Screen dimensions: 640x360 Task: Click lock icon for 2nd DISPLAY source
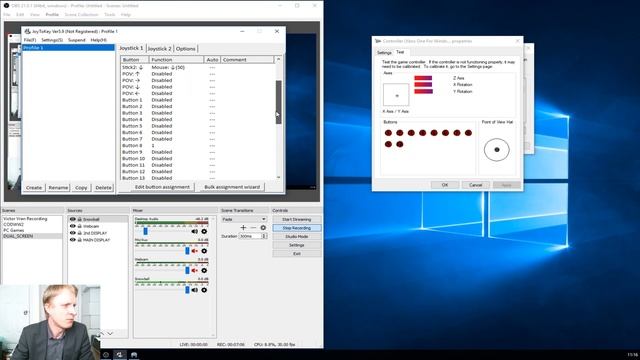tap(80, 233)
